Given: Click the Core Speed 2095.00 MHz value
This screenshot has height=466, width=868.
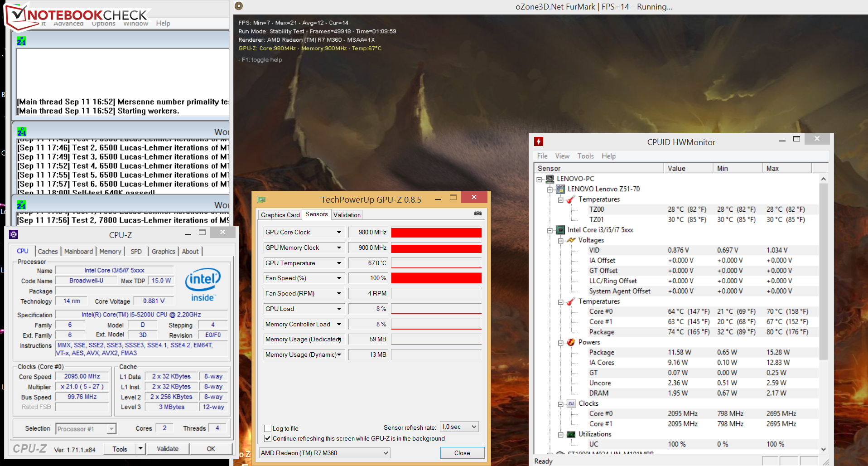Looking at the screenshot, I should [82, 376].
